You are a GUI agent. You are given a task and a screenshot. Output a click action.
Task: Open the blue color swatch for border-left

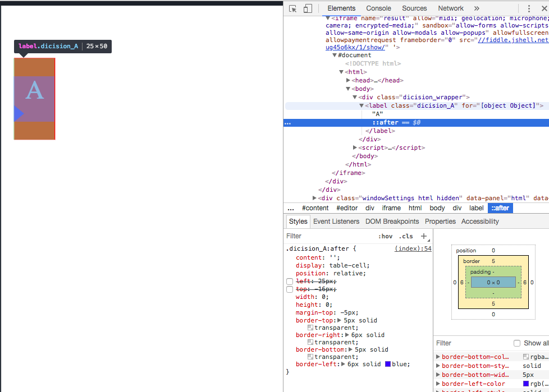coord(388,364)
